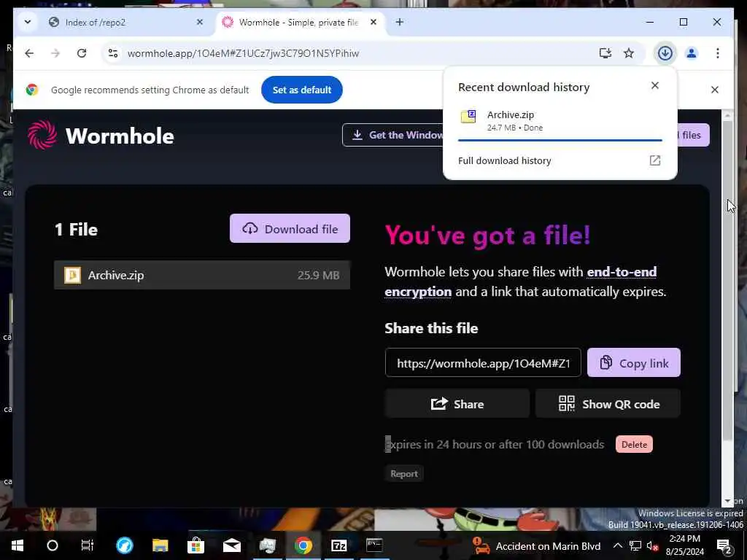Focus the wormhole.app address bar

pos(352,52)
